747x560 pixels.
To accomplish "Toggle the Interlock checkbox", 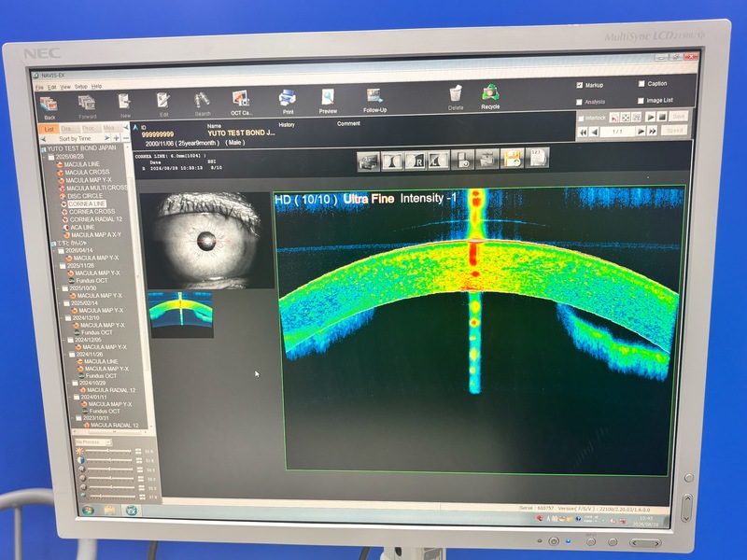I will click(x=581, y=119).
